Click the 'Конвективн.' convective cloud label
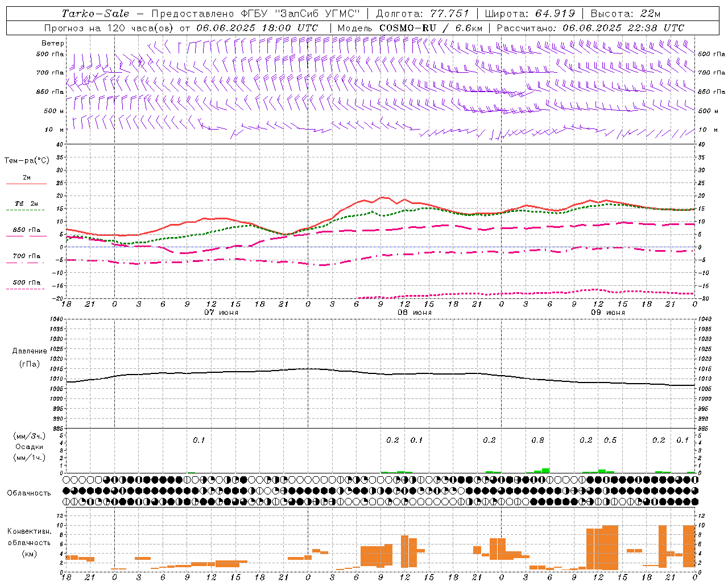This screenshot has width=728, height=582. coord(30,531)
